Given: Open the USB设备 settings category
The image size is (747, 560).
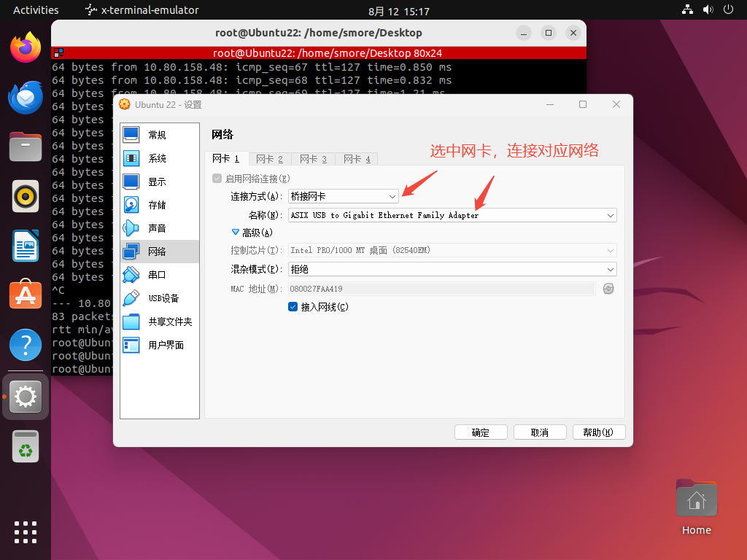Looking at the screenshot, I should (160, 298).
